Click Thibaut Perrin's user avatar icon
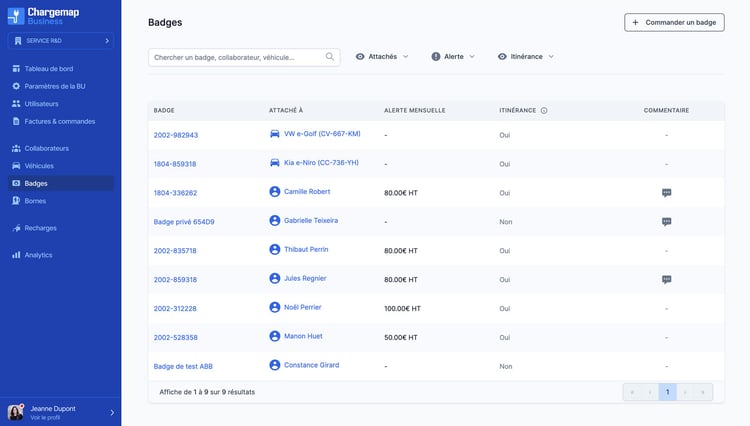 275,250
